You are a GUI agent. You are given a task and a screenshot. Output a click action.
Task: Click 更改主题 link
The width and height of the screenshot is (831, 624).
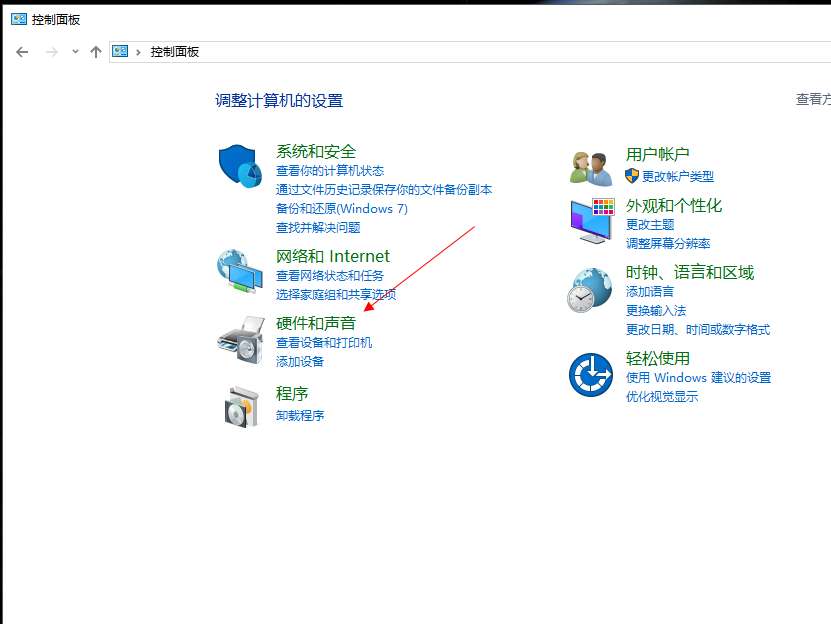(x=650, y=225)
